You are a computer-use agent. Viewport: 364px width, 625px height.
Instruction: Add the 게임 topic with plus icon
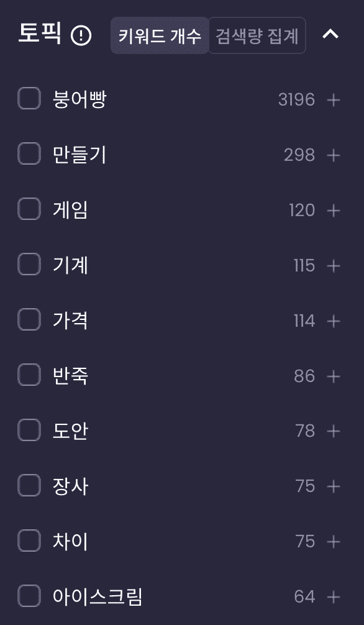tap(334, 211)
